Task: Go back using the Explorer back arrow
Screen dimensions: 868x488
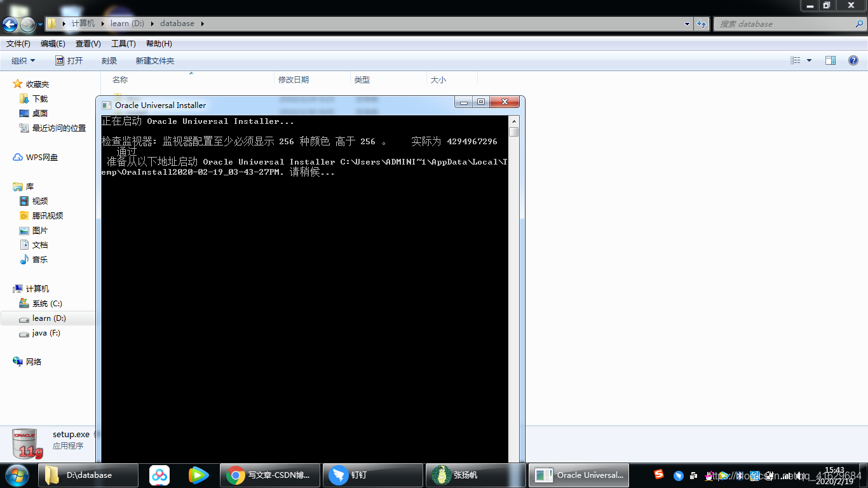Action: [x=10, y=24]
